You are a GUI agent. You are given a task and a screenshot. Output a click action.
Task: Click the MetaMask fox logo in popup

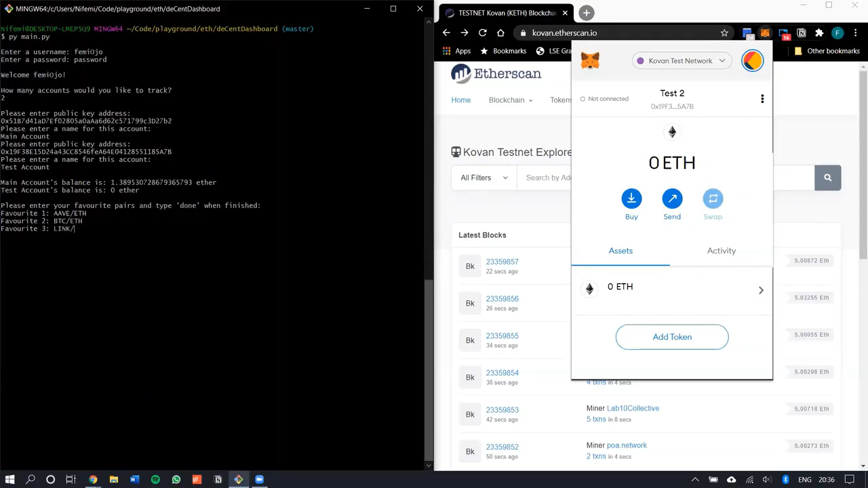click(591, 61)
